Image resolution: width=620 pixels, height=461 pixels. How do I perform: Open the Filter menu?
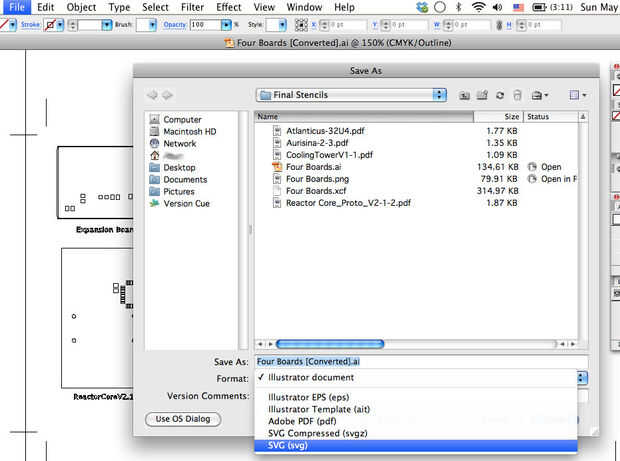click(x=192, y=7)
